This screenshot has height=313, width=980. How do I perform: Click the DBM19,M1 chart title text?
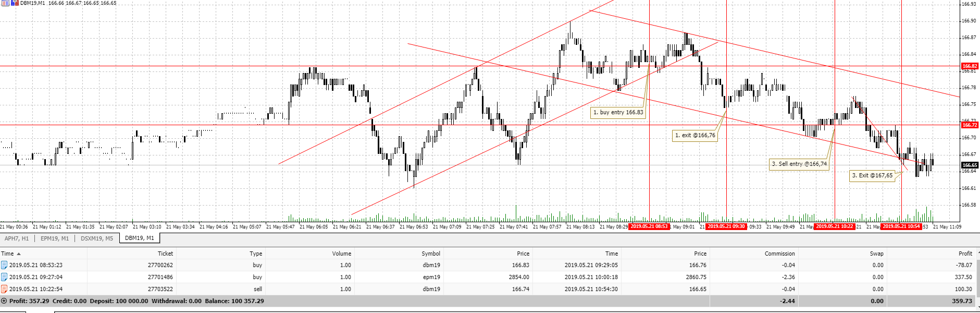32,3
